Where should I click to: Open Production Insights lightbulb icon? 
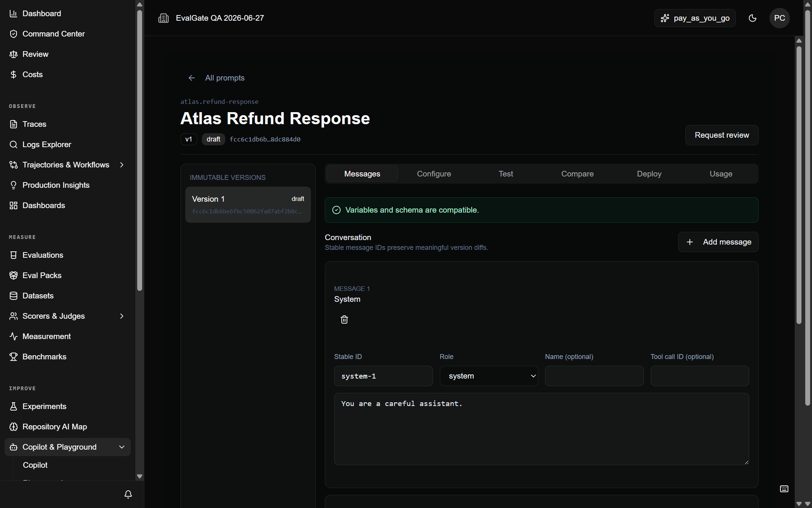point(14,185)
